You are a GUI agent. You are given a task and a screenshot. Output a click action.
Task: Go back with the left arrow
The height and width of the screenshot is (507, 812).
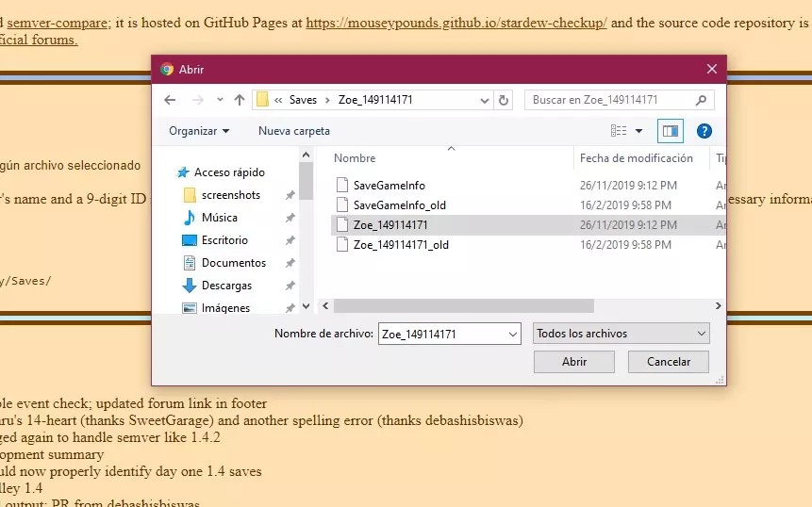(x=170, y=100)
